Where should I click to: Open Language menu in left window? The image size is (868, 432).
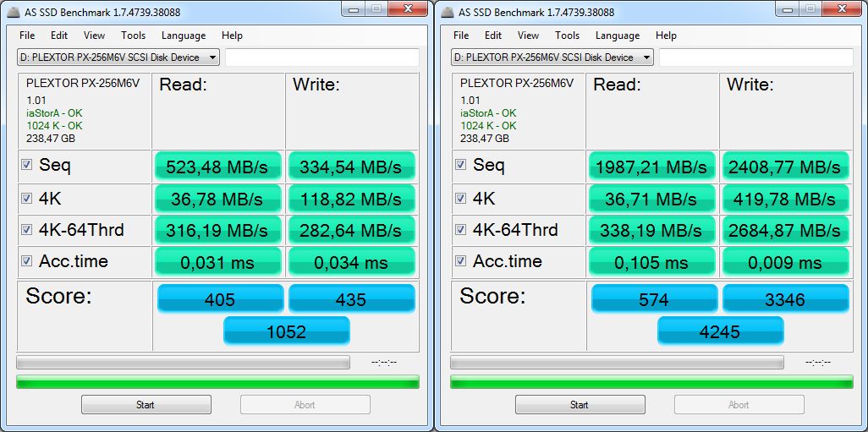pos(184,36)
